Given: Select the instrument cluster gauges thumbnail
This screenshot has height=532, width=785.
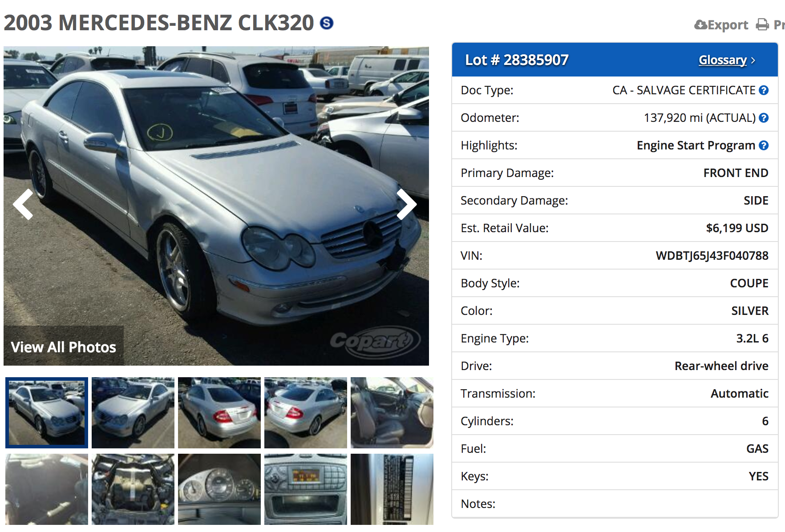Looking at the screenshot, I should [219, 489].
